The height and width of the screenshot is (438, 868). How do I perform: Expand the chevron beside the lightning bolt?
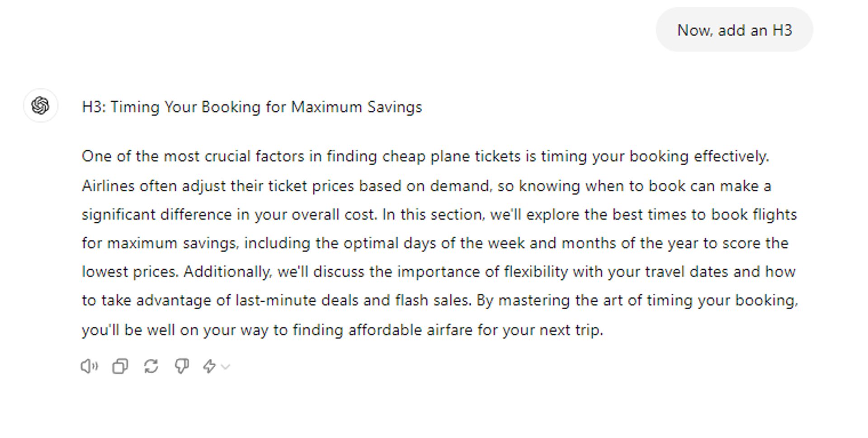[x=226, y=367]
